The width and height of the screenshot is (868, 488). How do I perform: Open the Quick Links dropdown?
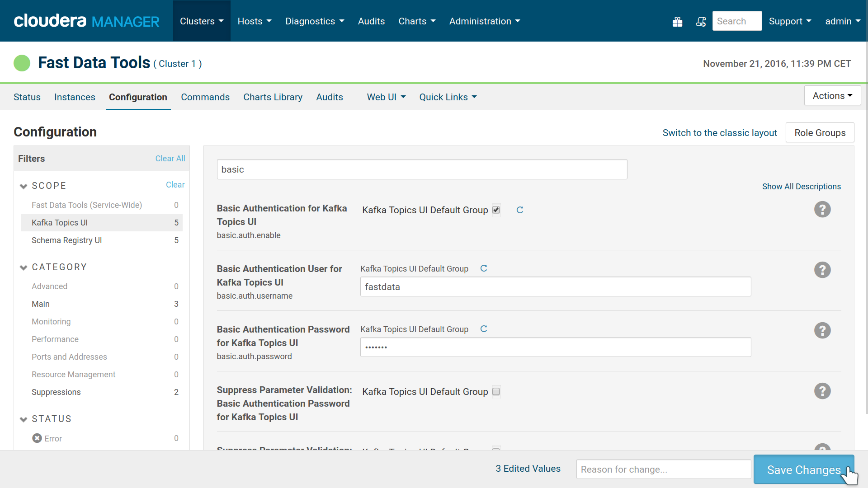click(x=448, y=97)
